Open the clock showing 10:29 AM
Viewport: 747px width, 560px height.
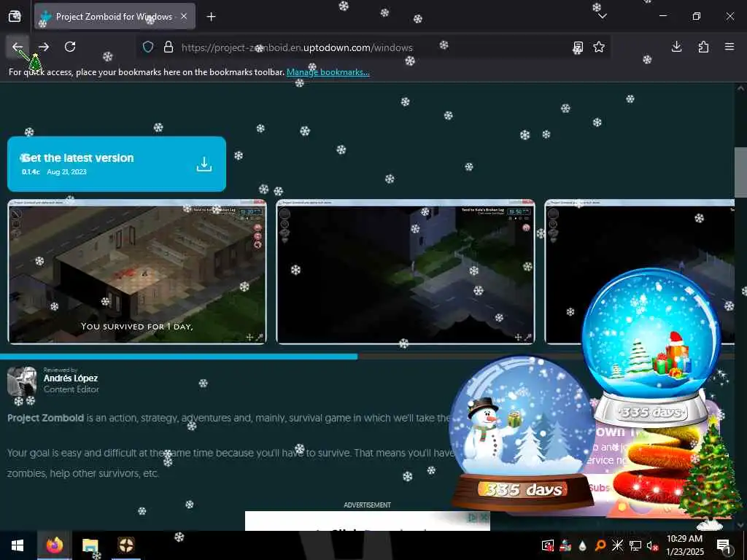[x=684, y=545]
